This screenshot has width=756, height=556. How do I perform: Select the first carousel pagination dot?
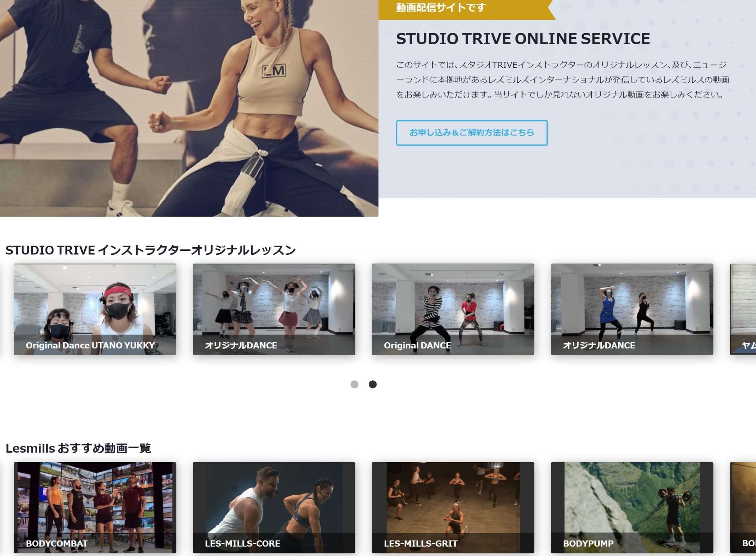354,384
